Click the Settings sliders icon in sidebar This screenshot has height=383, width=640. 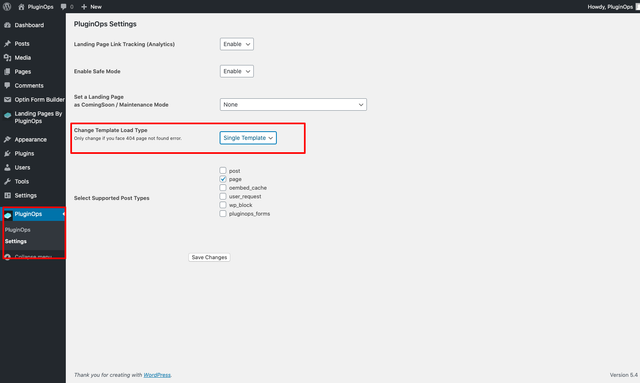coord(7,195)
